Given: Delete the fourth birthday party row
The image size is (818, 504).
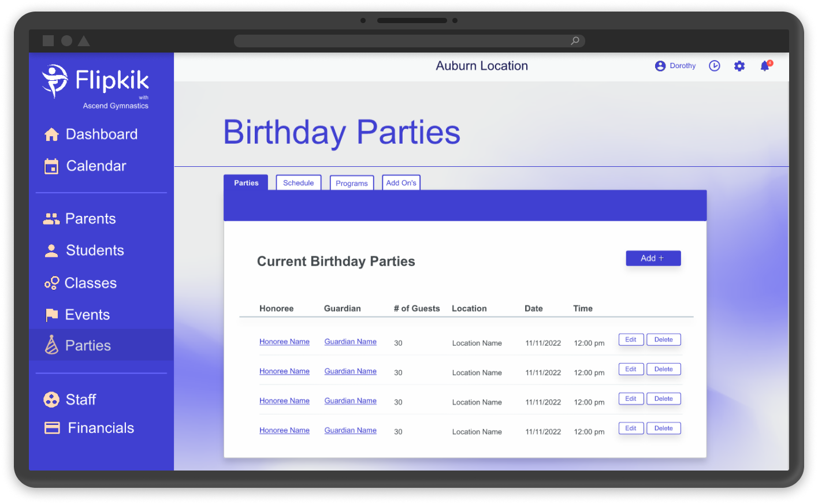Looking at the screenshot, I should [x=664, y=428].
